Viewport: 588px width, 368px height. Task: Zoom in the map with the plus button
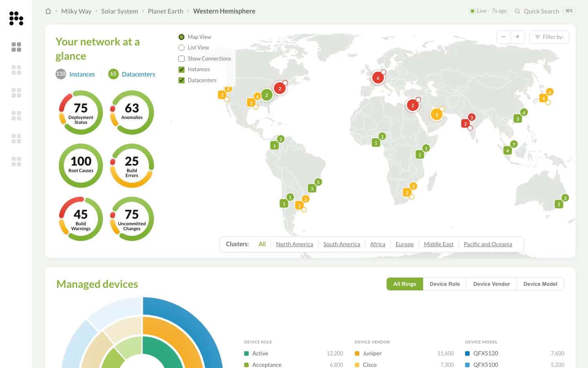click(517, 37)
